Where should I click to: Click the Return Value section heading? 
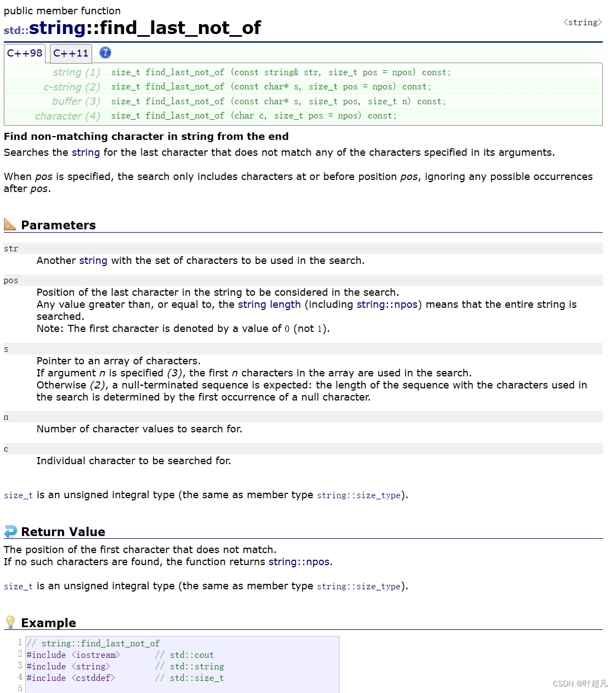(x=63, y=532)
